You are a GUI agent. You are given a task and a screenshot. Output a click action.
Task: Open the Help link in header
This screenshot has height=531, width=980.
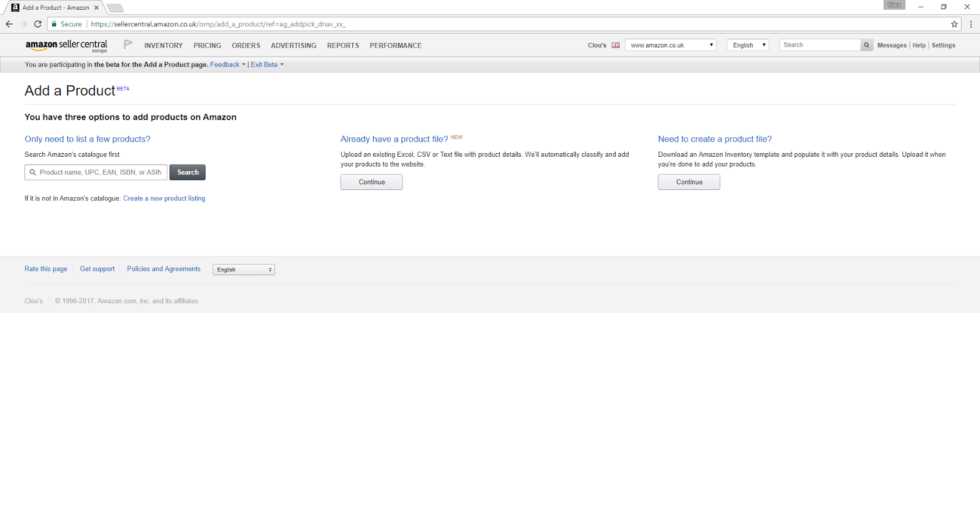919,45
